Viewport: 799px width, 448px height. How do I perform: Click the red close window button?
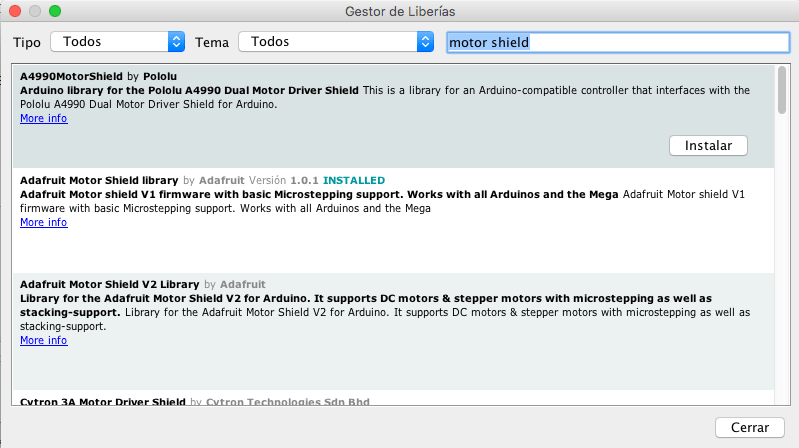(15, 11)
